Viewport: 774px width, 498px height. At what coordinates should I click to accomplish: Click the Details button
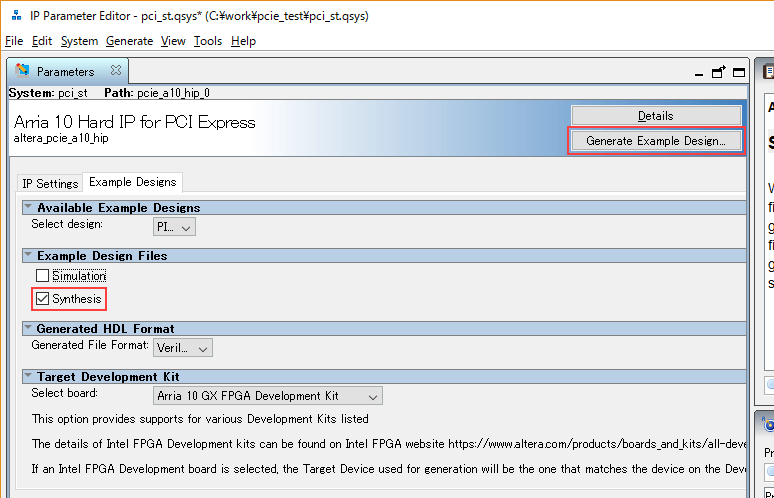click(x=656, y=115)
